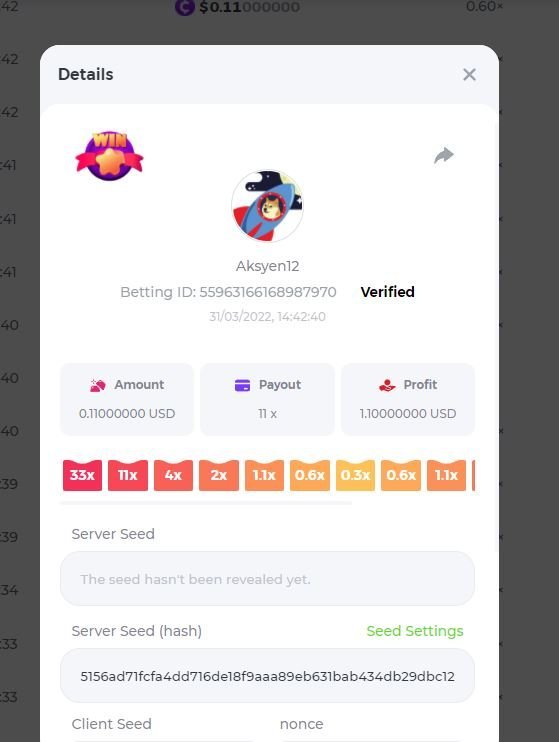Select the 0.3x multiplier chip
559x742 pixels.
tap(355, 475)
